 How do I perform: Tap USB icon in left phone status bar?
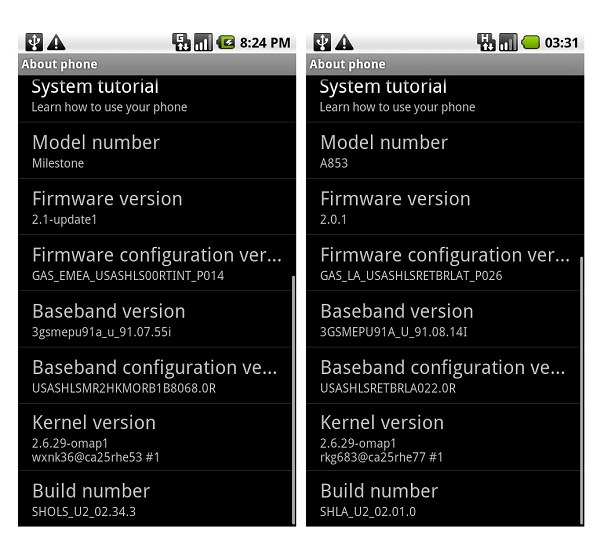tap(34, 42)
